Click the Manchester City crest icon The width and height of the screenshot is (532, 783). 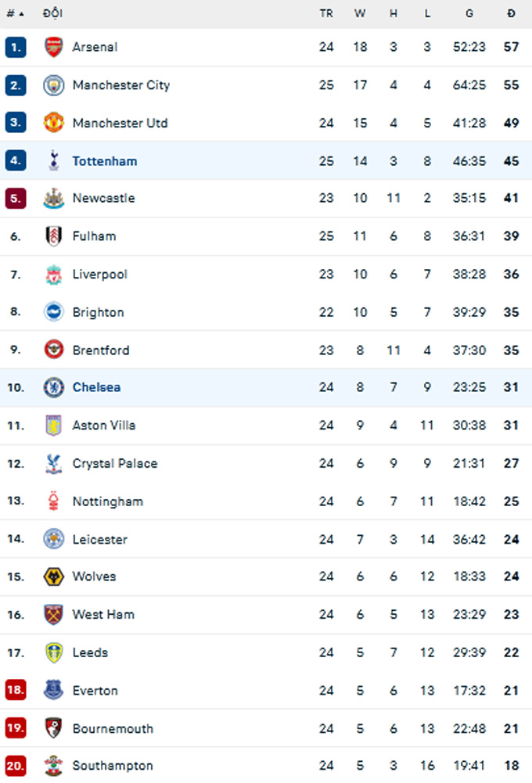(53, 85)
